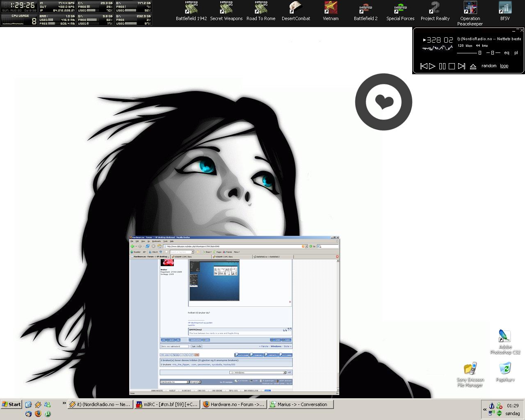Image resolution: width=525 pixels, height=420 pixels.
Task: Switch to Marius Conversation taskbar window
Action: tap(301, 404)
